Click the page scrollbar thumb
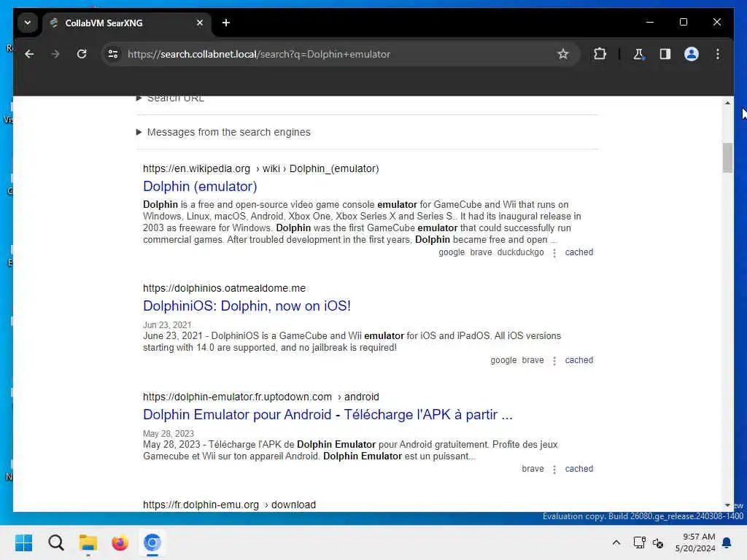Viewport: 747px width, 560px height. pos(727,157)
